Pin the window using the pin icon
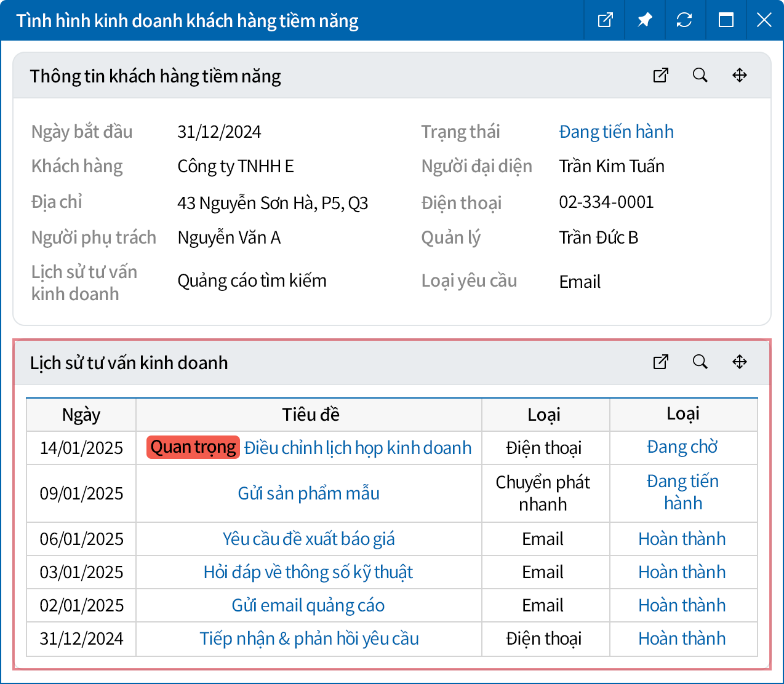Image resolution: width=784 pixels, height=684 pixels. pyautogui.click(x=644, y=20)
